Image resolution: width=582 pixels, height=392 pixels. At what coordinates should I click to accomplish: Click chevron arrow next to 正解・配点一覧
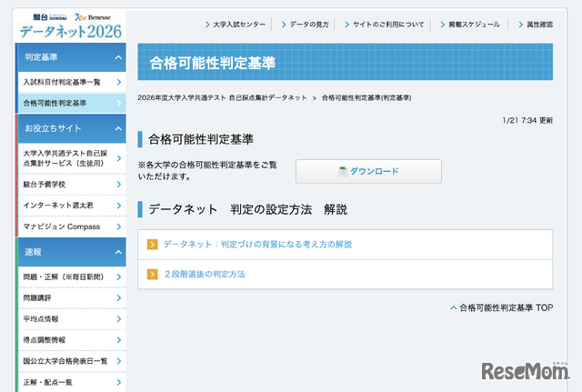(119, 382)
